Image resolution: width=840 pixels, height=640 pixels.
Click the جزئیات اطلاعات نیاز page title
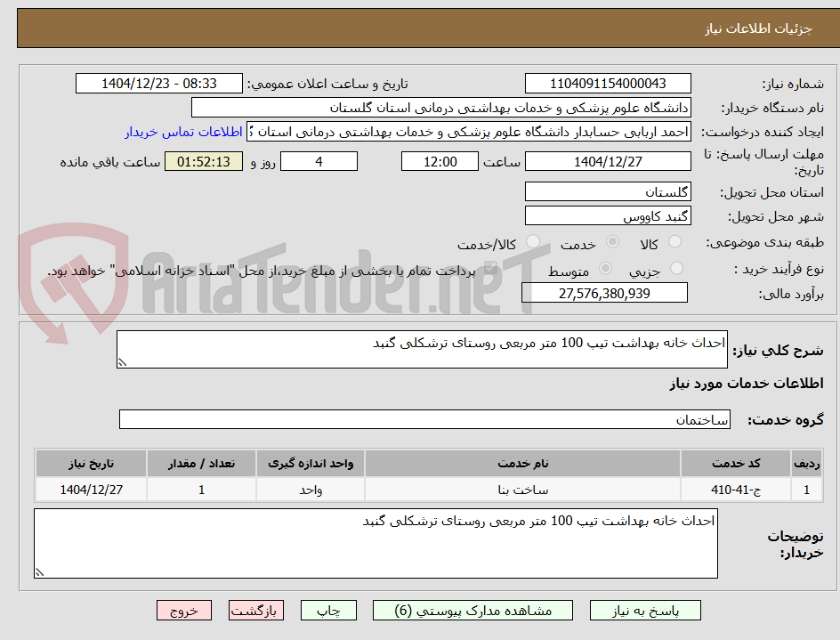tap(758, 29)
